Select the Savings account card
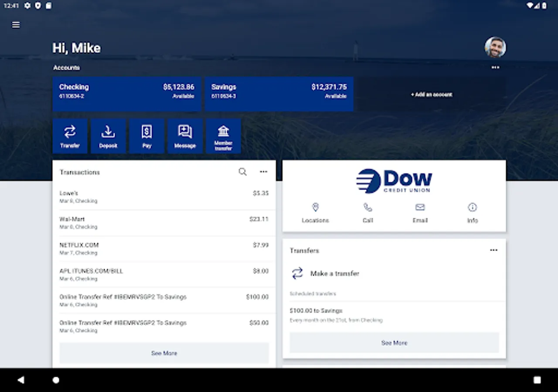The height and width of the screenshot is (392, 558). (279, 94)
